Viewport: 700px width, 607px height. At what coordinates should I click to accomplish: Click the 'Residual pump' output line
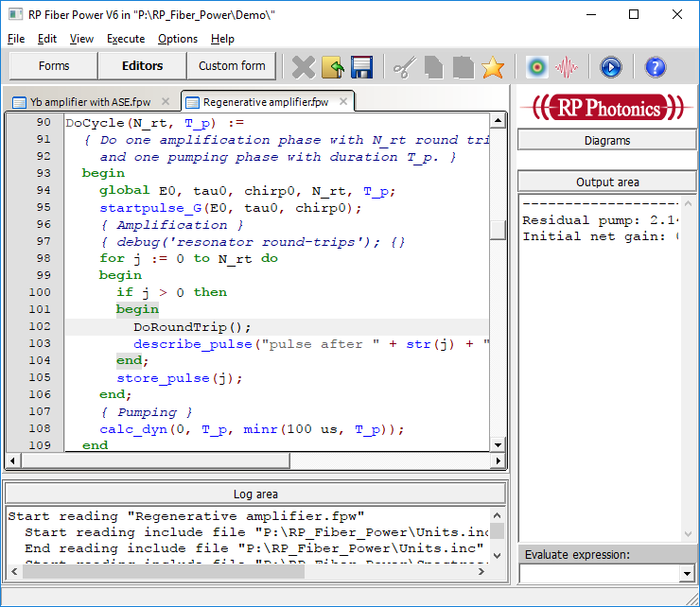(x=601, y=220)
